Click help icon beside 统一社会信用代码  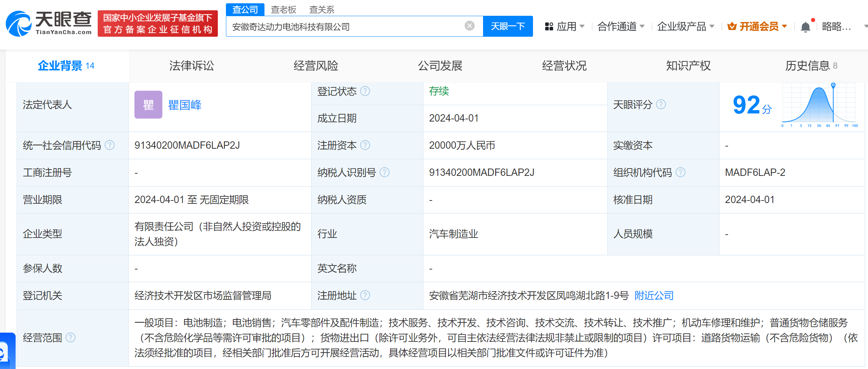tap(109, 145)
